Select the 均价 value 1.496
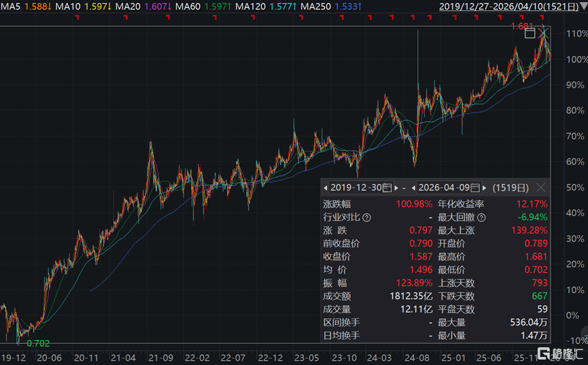 tap(421, 270)
